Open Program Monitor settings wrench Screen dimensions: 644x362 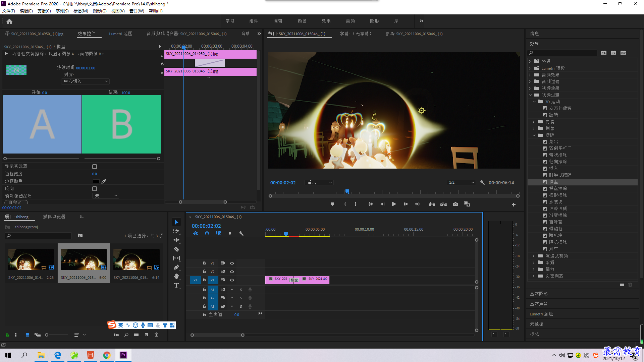click(x=482, y=183)
